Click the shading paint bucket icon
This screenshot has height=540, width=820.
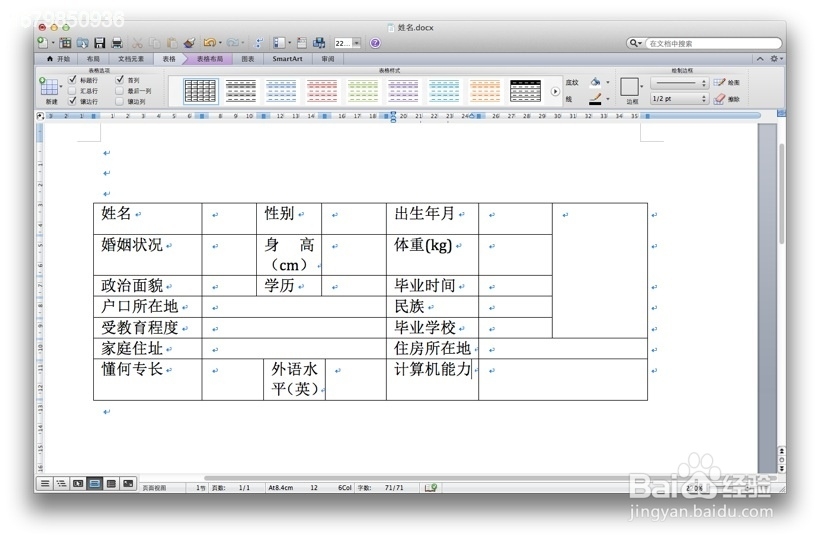[x=595, y=82]
